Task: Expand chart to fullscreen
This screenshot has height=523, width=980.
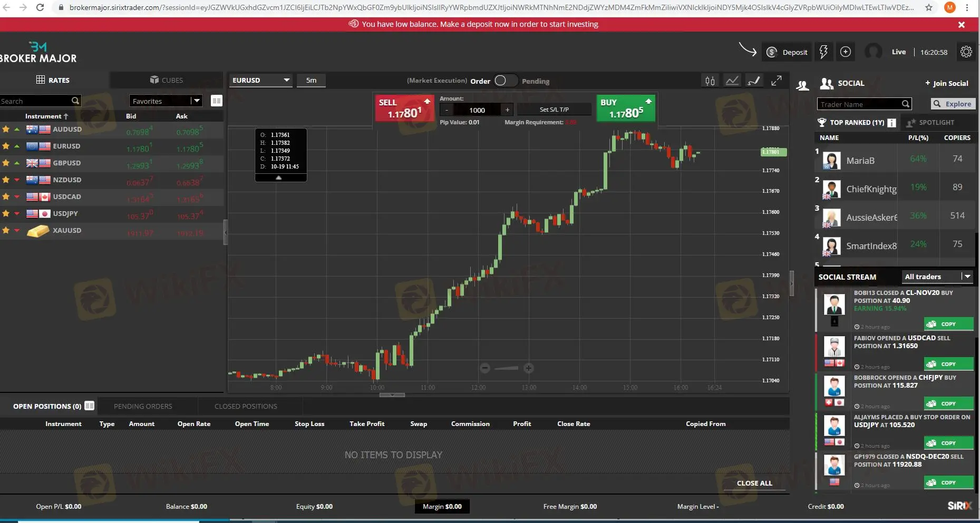Action: click(776, 81)
